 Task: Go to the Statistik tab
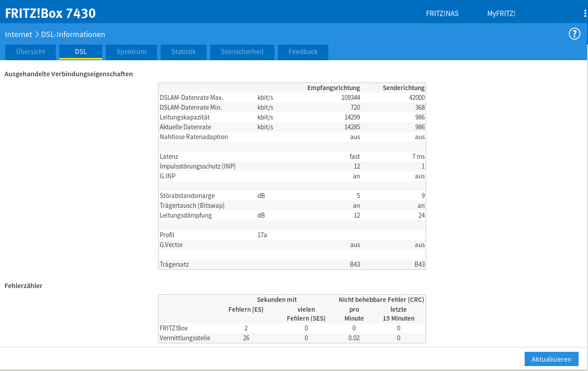point(183,52)
